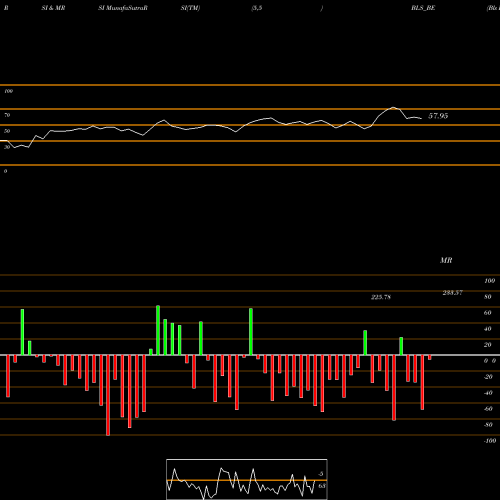Screen dimensions: 500x500
Task: Click the -40 label on MR axis
Action: coord(488,393)
